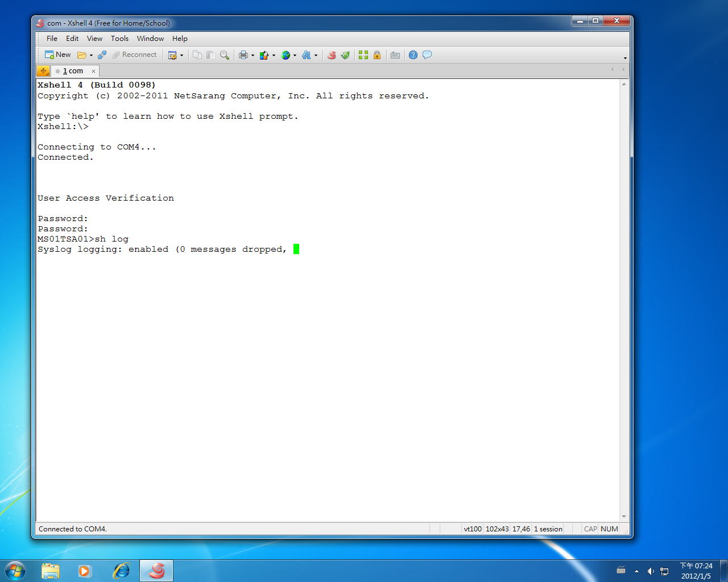
Task: Click the Print icon
Action: (x=243, y=55)
